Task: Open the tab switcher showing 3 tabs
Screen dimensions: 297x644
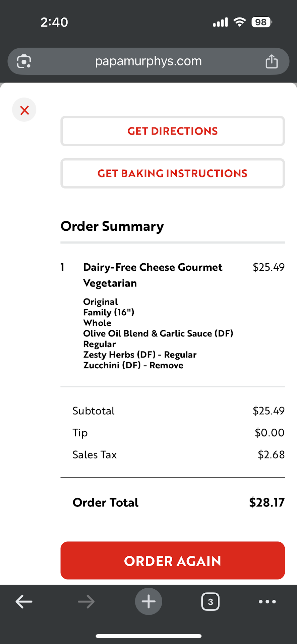Action: point(211,602)
